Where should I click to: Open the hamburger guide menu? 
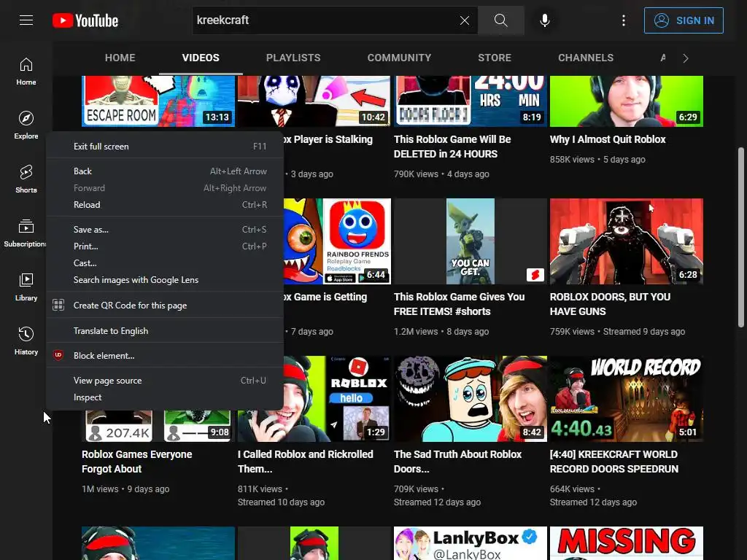pos(26,20)
